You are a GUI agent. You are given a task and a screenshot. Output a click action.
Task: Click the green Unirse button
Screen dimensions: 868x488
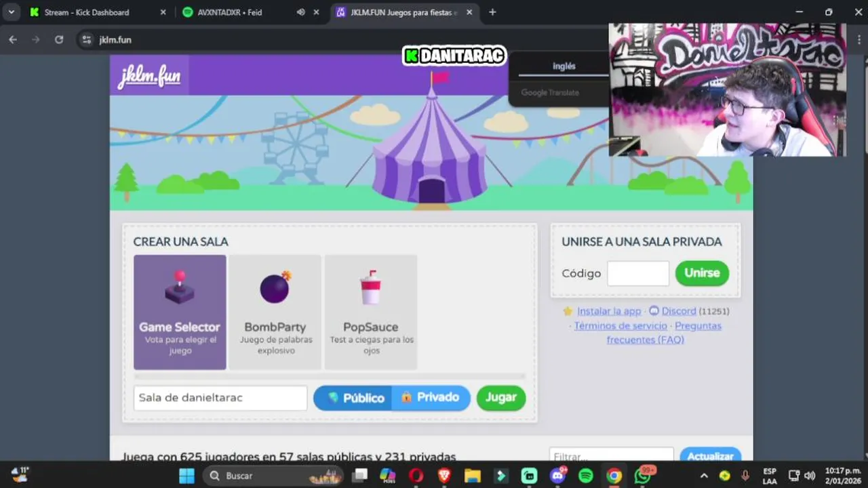tap(702, 273)
